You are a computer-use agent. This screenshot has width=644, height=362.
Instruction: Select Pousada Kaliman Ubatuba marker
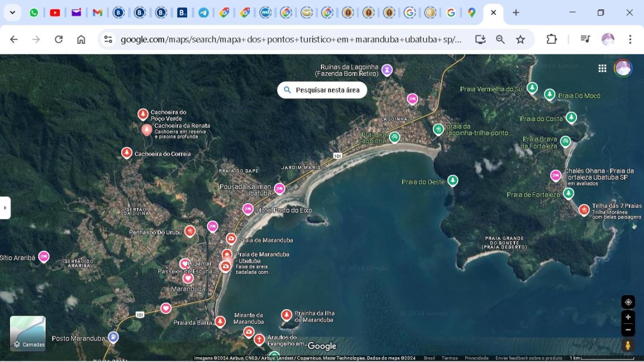280,189
